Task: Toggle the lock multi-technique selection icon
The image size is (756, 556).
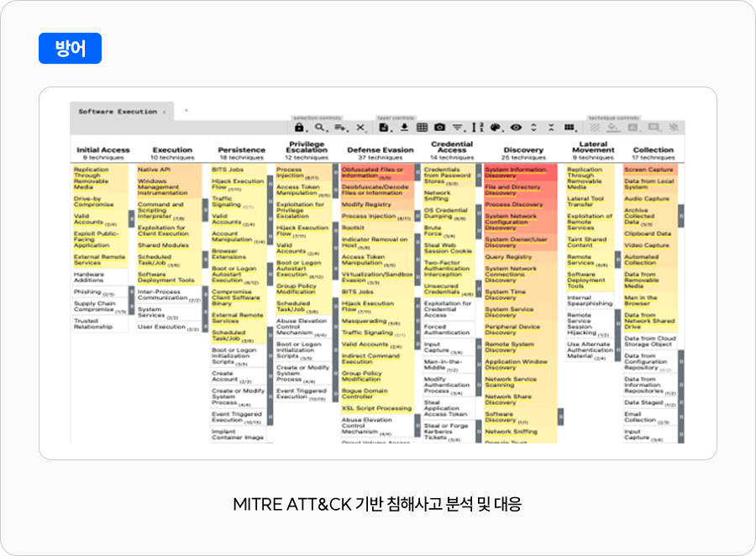Action: click(x=299, y=128)
